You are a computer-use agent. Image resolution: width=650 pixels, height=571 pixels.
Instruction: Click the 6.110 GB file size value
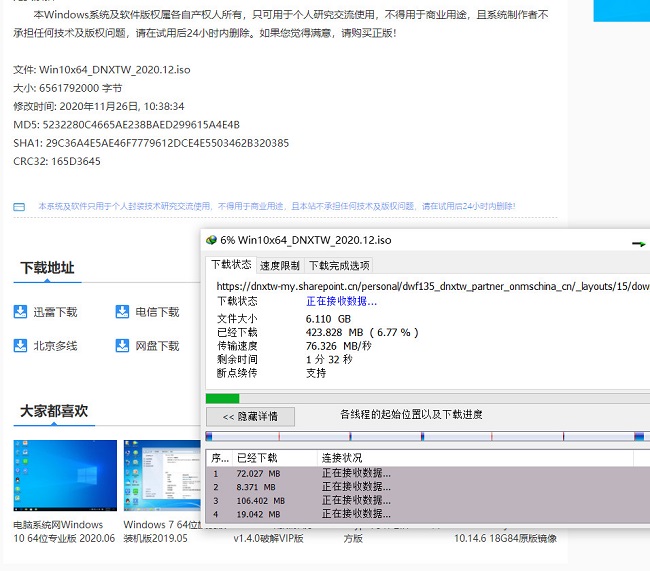pyautogui.click(x=328, y=319)
